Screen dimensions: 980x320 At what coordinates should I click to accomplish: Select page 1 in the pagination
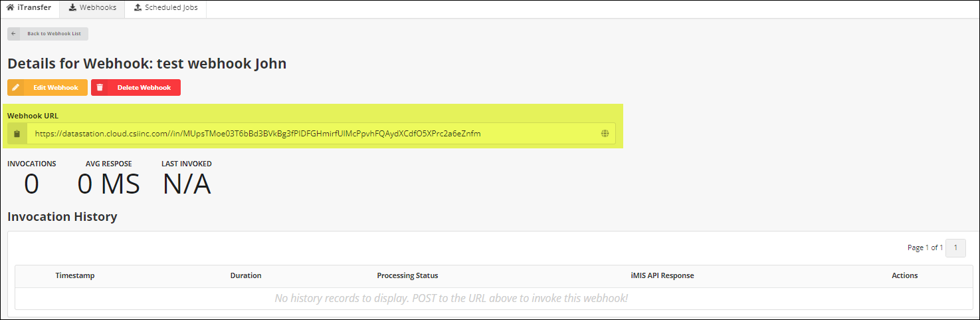pos(955,247)
